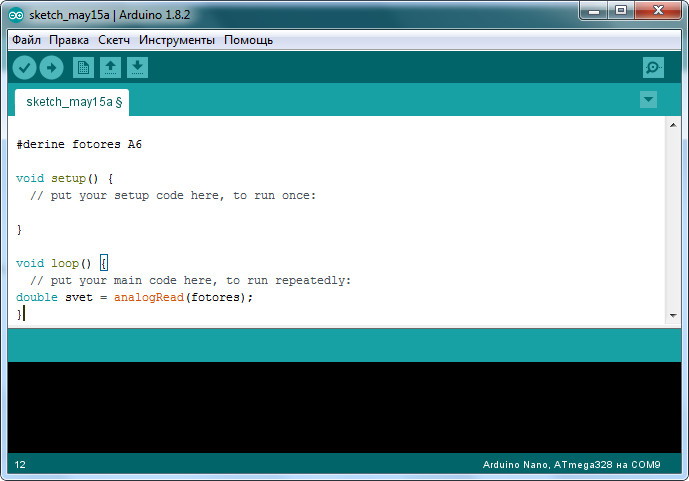Open the Правка menu
Image resolution: width=689 pixels, height=481 pixels.
(69, 40)
